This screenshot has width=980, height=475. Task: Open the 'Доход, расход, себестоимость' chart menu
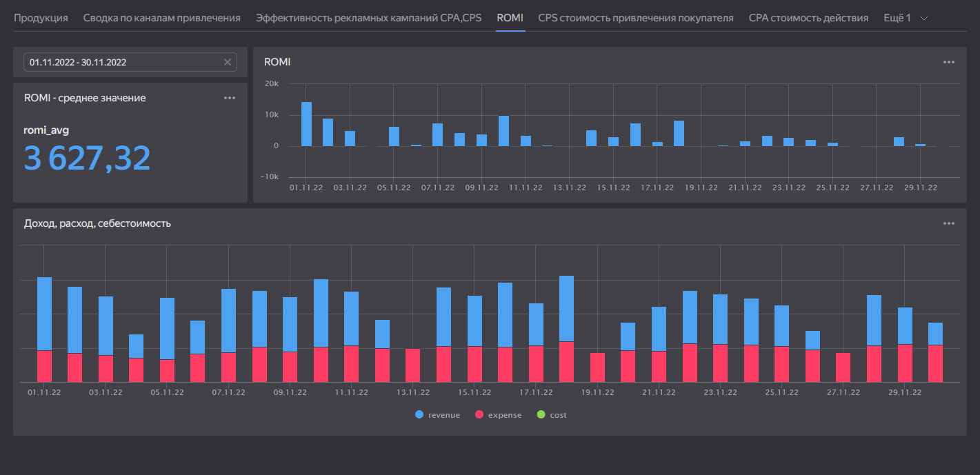949,223
